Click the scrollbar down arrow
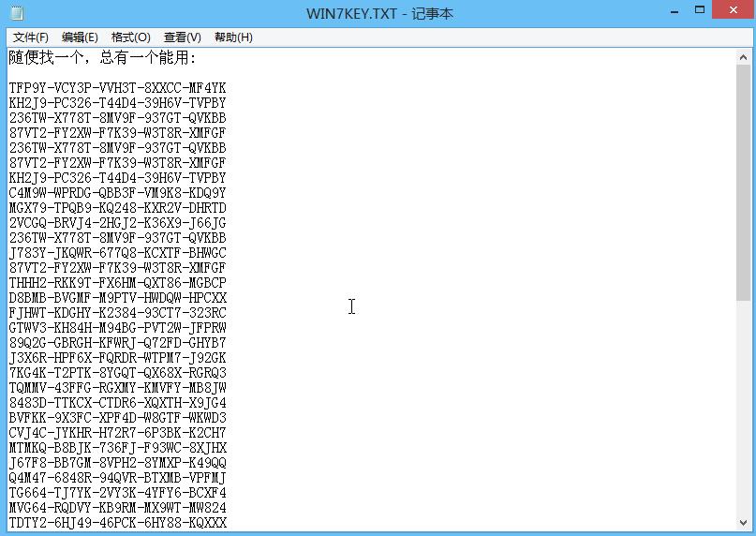Image resolution: width=756 pixels, height=536 pixels. [x=744, y=523]
